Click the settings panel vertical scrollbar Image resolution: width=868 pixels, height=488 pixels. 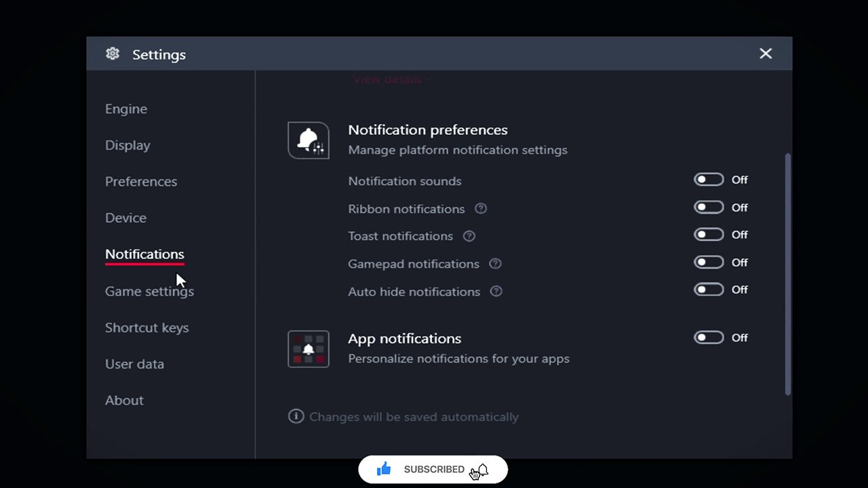788,274
